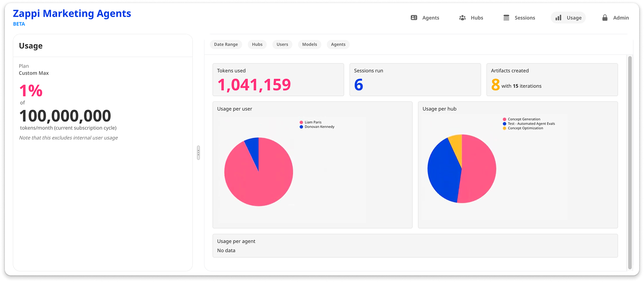Toggle Donovan Kennedy legend entry

[x=317, y=127]
